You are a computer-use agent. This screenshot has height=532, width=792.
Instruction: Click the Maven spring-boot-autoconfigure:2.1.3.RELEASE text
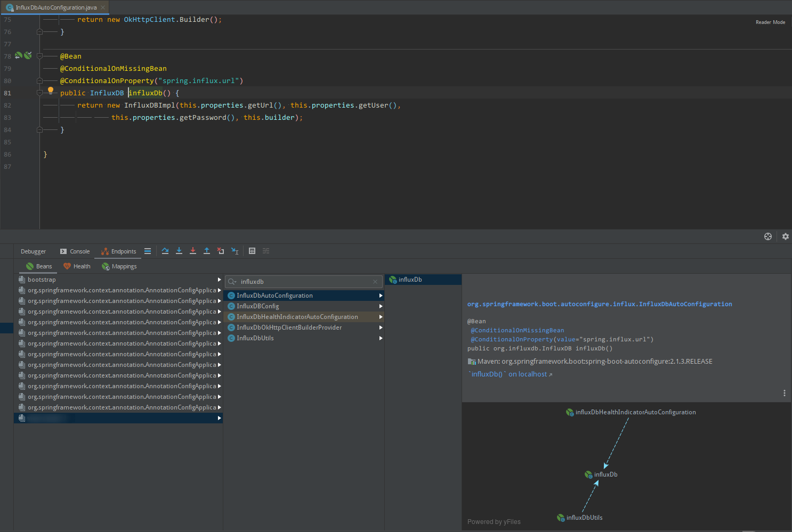[x=595, y=362]
